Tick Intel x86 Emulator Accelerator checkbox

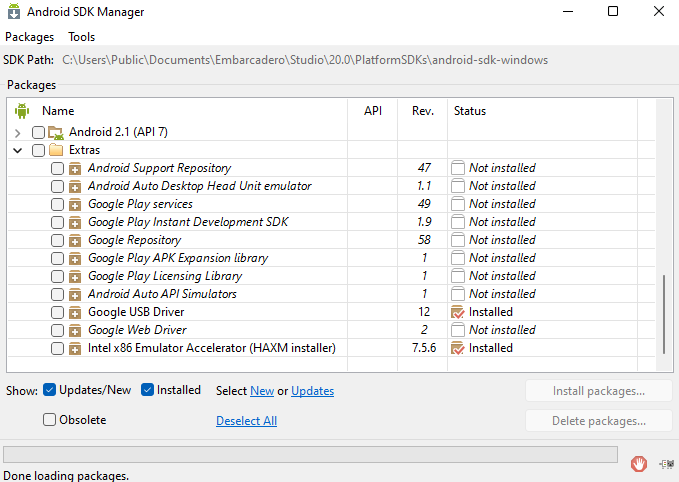click(x=57, y=348)
